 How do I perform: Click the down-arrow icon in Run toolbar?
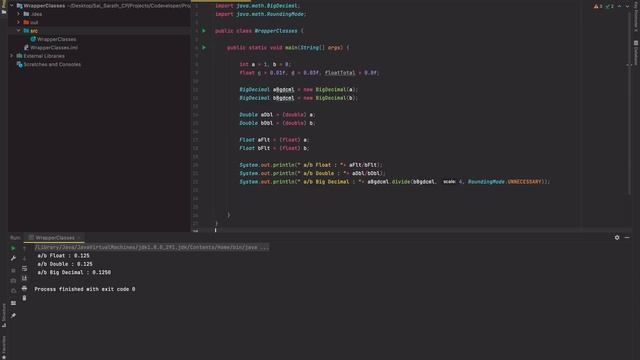(x=24, y=258)
